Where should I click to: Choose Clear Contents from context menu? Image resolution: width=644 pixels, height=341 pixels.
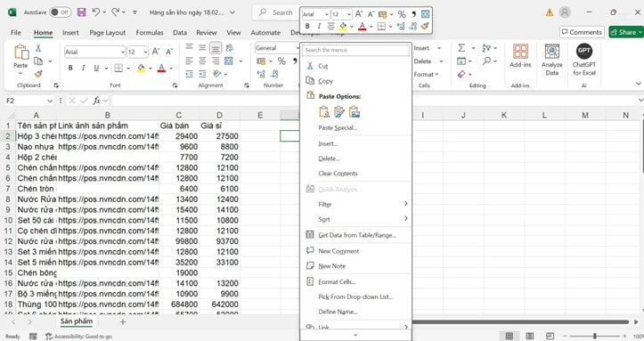click(338, 173)
